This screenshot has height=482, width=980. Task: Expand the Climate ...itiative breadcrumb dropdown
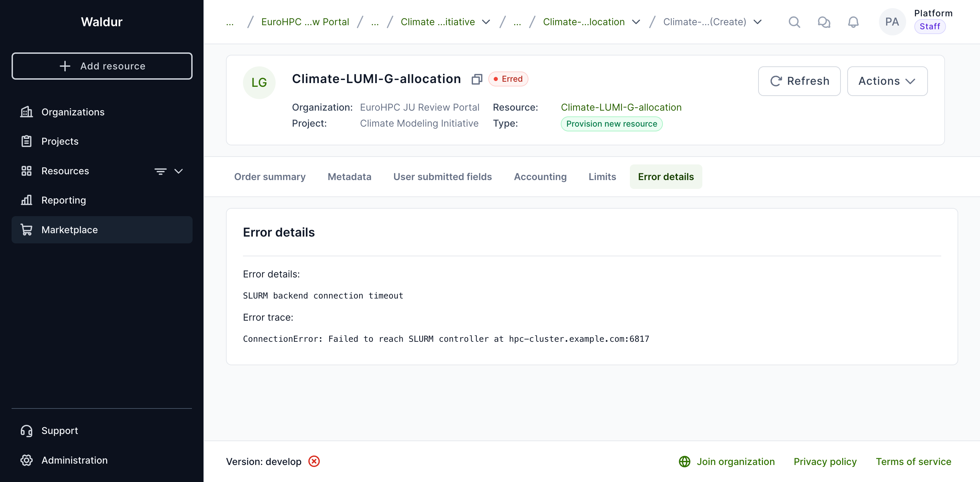[x=486, y=22]
